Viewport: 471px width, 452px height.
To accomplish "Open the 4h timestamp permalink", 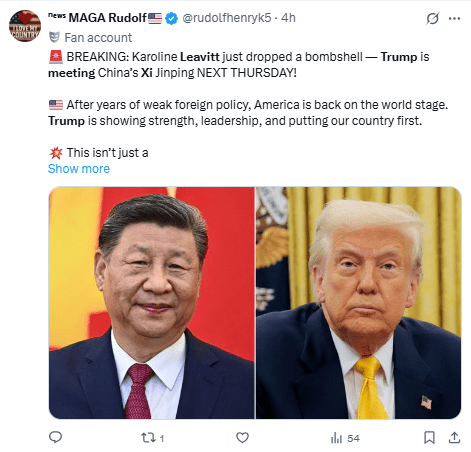I will [x=288, y=18].
